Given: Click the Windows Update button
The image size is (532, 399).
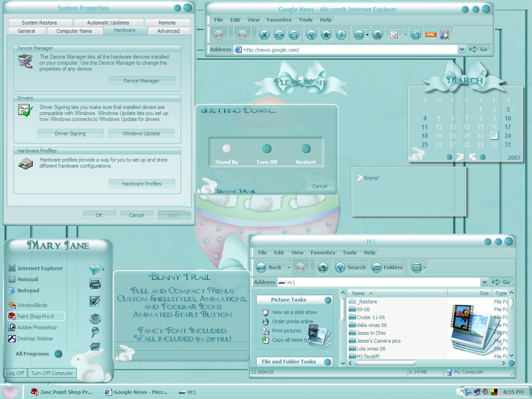Looking at the screenshot, I should pyautogui.click(x=141, y=133).
